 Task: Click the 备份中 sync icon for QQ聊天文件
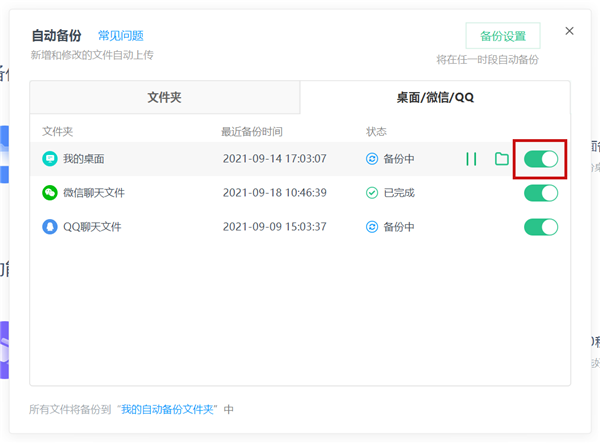372,227
